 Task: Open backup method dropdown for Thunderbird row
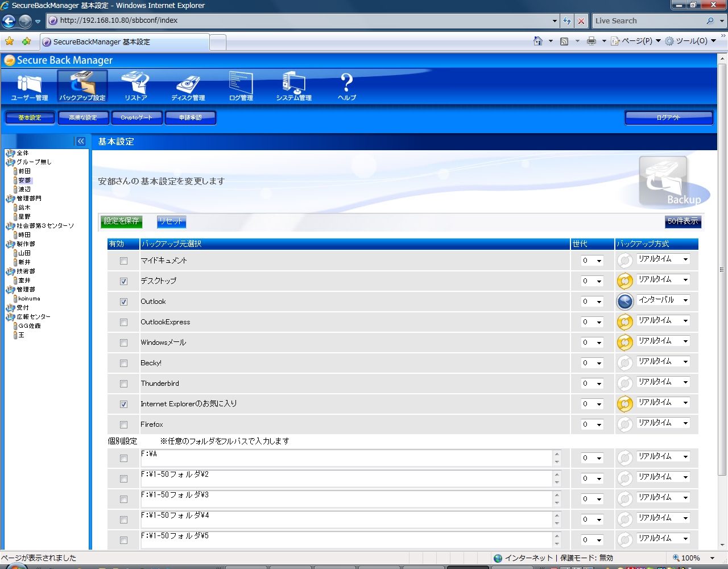coord(663,382)
